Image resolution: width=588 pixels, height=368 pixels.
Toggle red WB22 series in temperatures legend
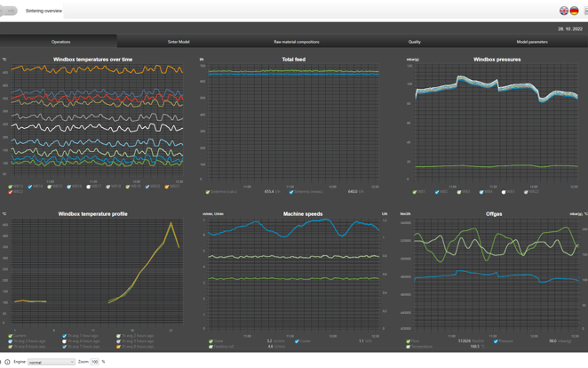[x=11, y=192]
